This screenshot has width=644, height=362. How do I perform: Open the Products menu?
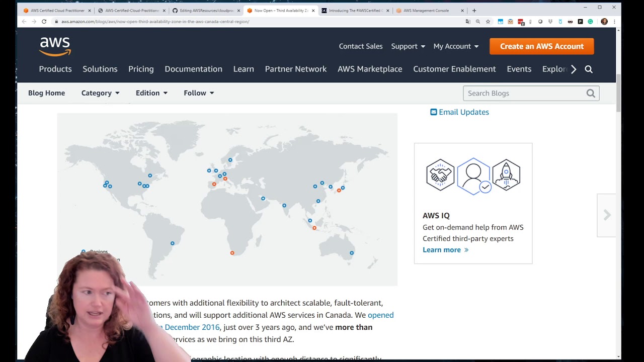point(55,69)
